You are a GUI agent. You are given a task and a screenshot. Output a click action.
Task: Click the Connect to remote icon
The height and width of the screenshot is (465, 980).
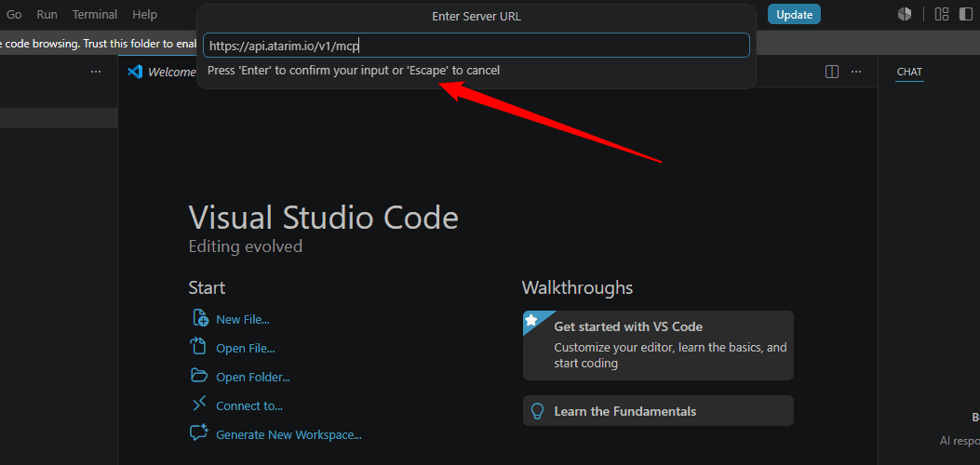pyautogui.click(x=199, y=404)
